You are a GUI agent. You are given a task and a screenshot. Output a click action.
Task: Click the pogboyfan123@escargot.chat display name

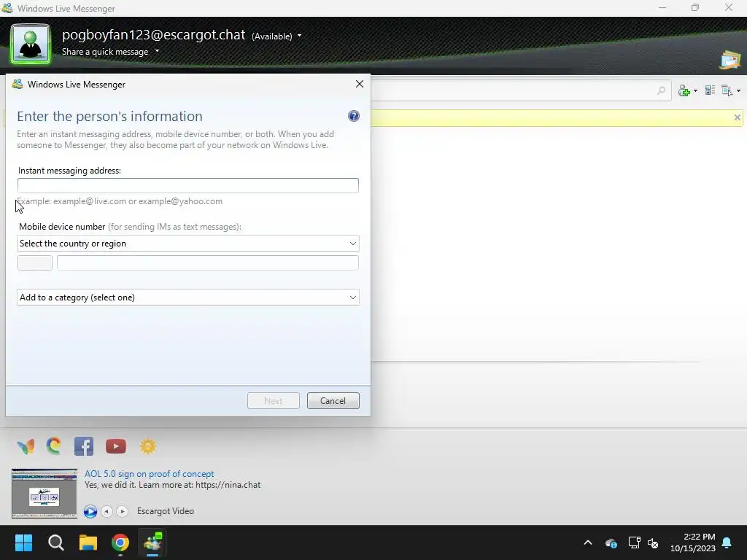click(x=153, y=35)
